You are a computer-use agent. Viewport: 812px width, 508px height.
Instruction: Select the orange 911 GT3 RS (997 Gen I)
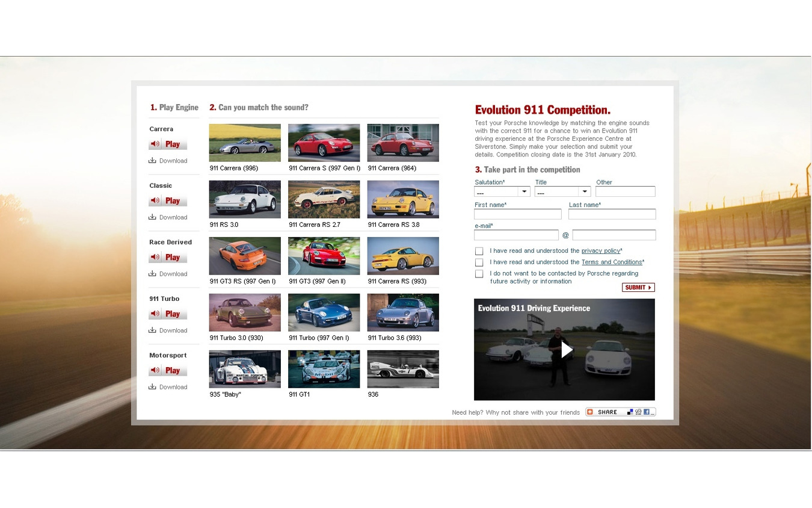tap(245, 256)
